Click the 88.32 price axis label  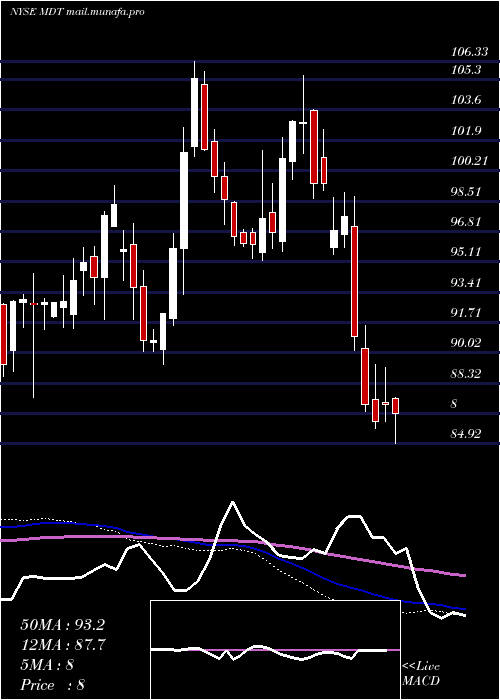pyautogui.click(x=467, y=374)
